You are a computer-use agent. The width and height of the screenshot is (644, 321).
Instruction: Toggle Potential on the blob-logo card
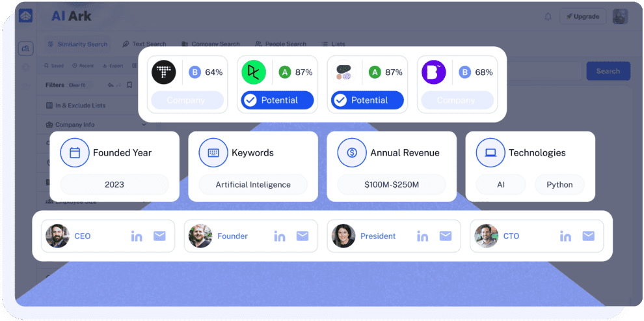[x=367, y=100]
